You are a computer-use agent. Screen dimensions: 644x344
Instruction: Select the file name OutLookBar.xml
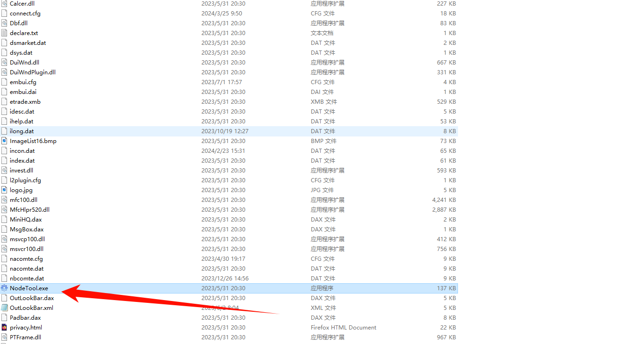pos(31,308)
